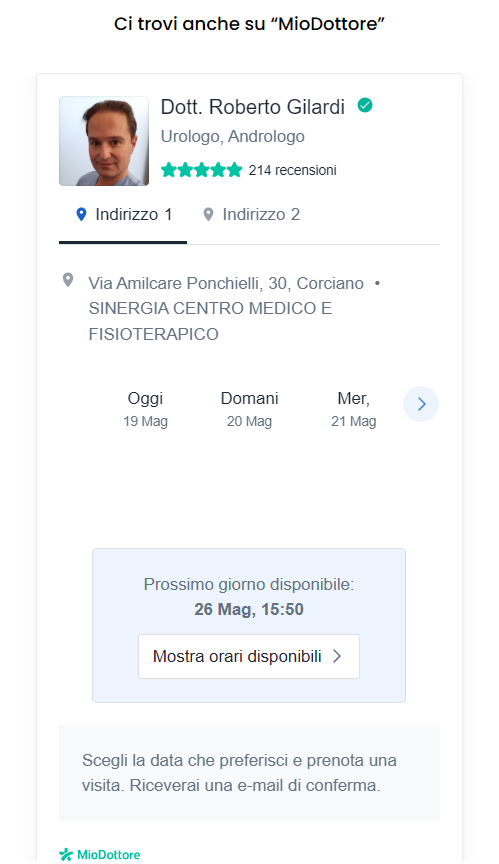Open the Dott. Roberto Gilardi profile link
This screenshot has height=864, width=499.
253,107
